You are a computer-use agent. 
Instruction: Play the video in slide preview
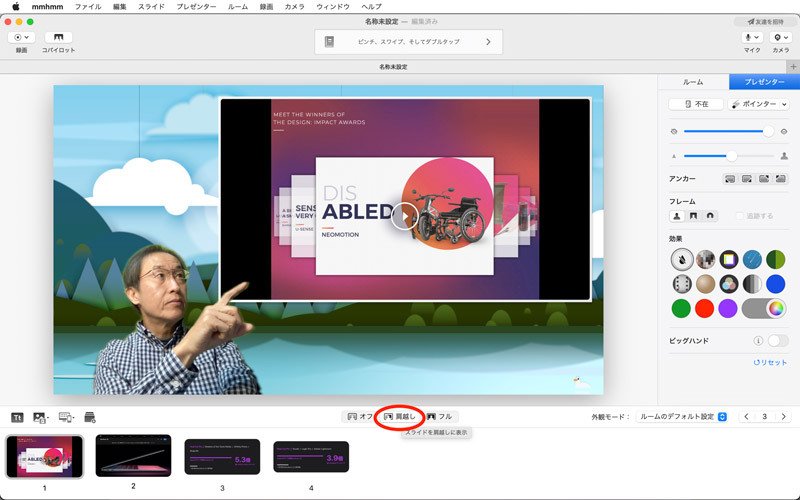pyautogui.click(x=405, y=216)
